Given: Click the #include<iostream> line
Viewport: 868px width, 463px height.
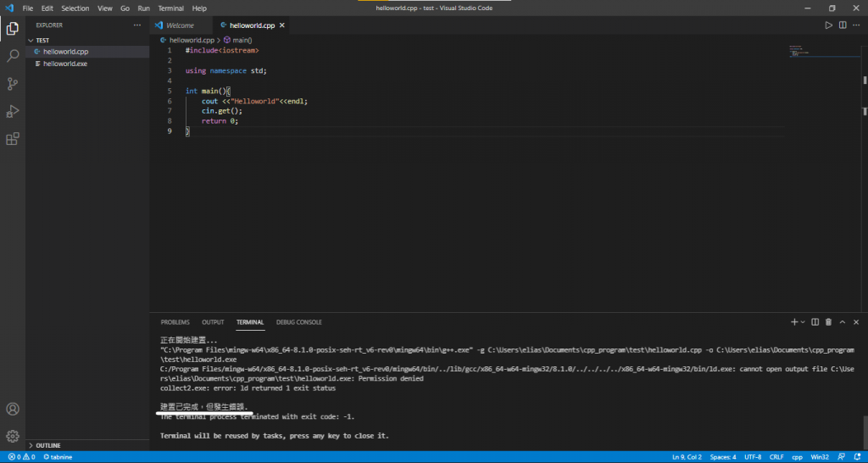Looking at the screenshot, I should [x=222, y=50].
